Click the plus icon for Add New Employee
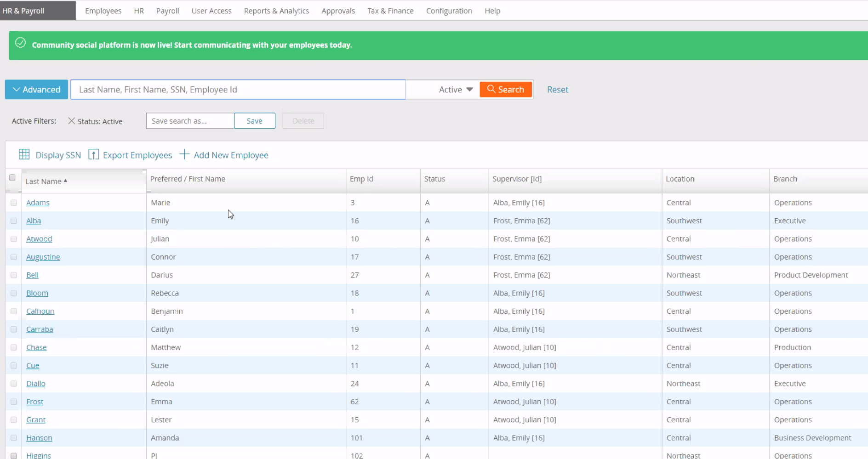This screenshot has height=459, width=868. (184, 154)
